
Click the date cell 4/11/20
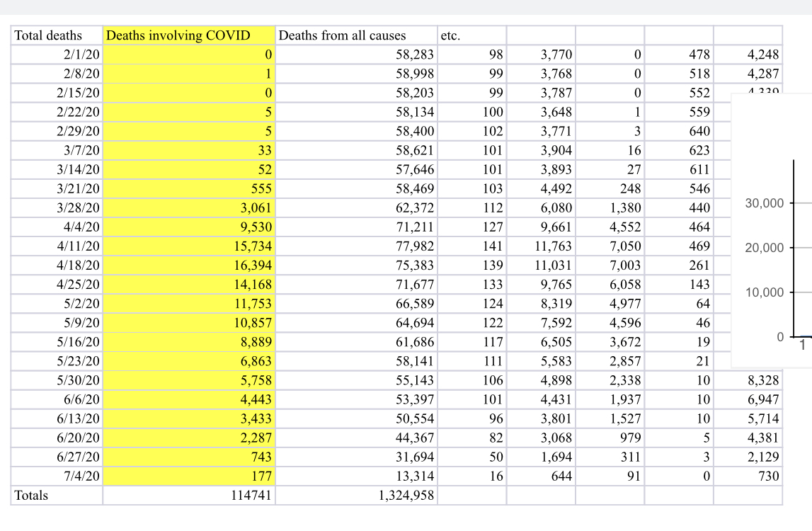(57, 246)
